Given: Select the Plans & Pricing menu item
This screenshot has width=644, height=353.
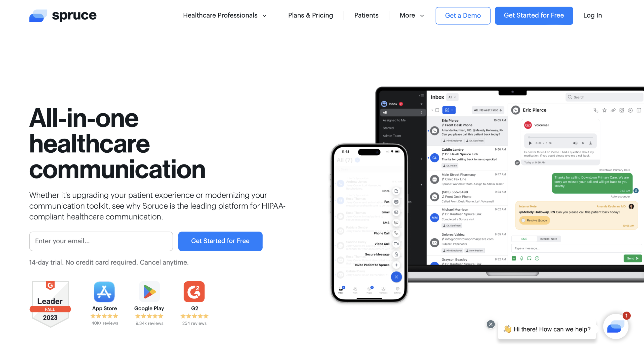Looking at the screenshot, I should (x=310, y=16).
